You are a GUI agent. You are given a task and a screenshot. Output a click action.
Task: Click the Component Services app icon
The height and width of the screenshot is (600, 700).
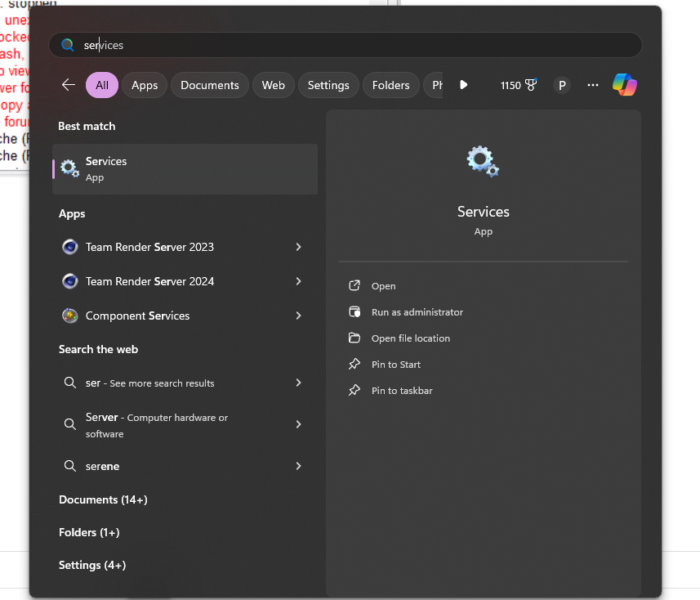point(70,316)
